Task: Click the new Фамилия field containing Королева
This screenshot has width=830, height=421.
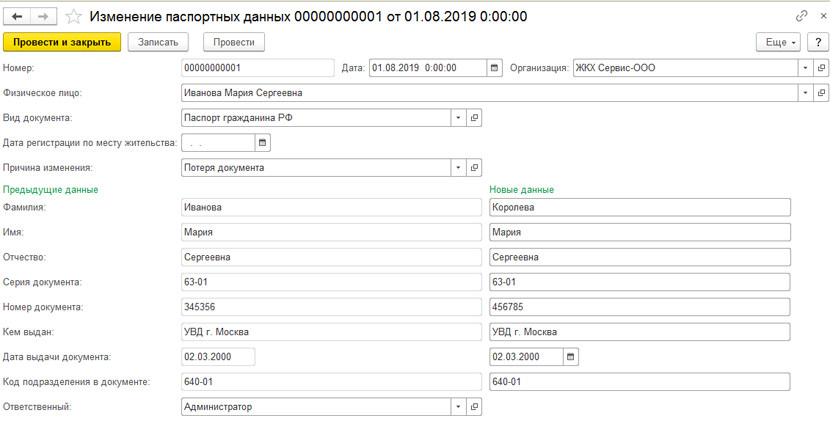Action: [639, 207]
